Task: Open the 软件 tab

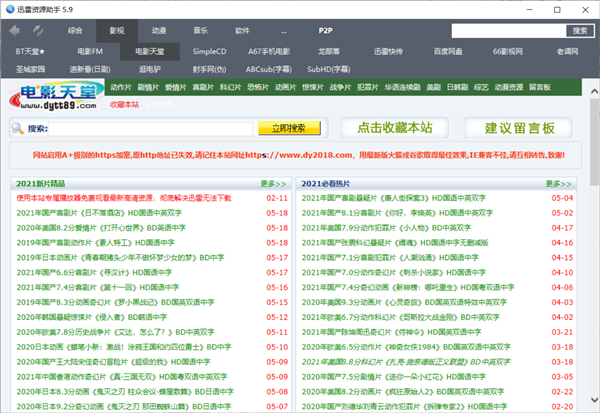Action: coord(242,31)
